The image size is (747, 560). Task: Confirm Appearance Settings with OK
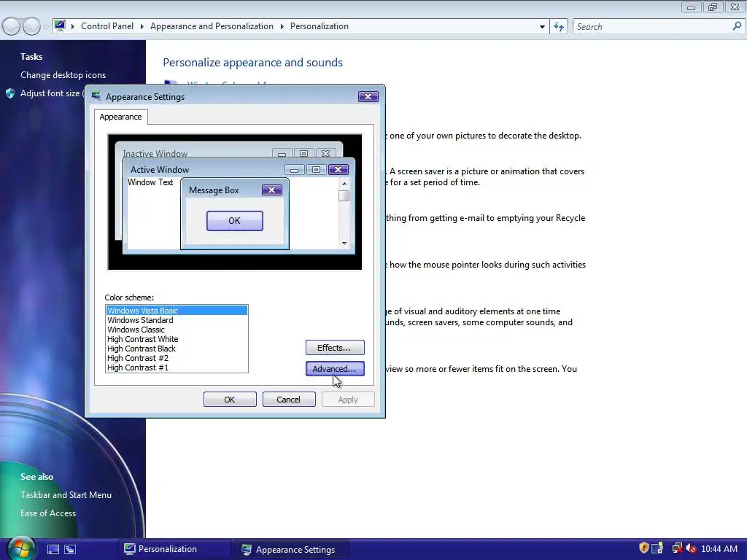(x=230, y=400)
